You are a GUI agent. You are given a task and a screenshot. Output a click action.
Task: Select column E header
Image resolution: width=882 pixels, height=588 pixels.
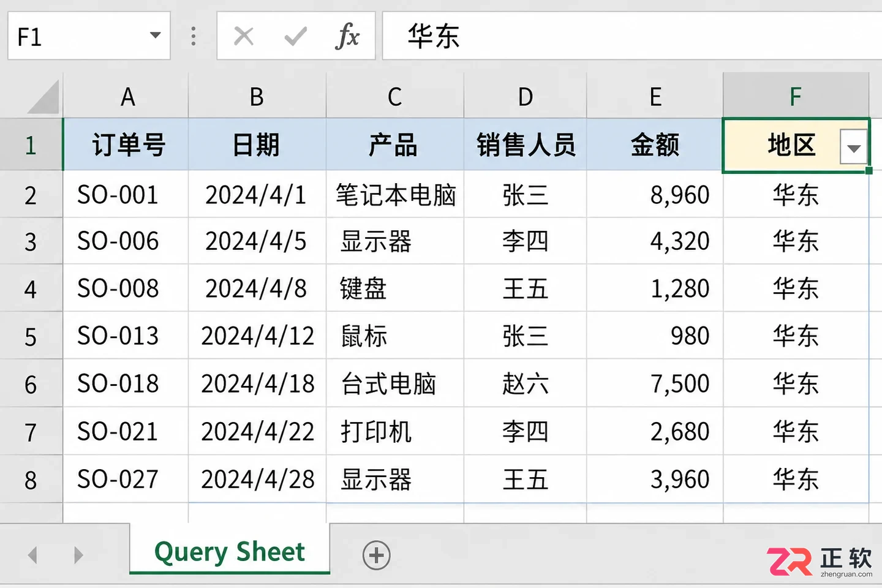[x=655, y=96]
